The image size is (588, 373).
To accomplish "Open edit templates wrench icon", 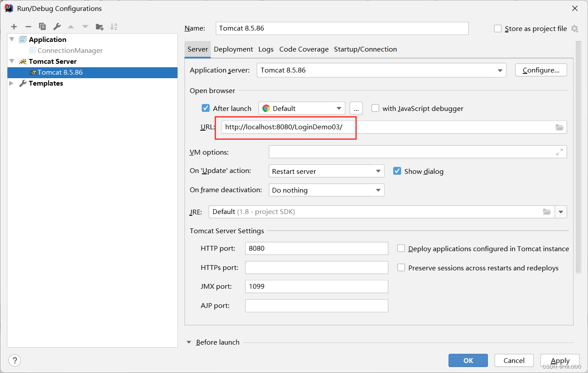I will [56, 27].
